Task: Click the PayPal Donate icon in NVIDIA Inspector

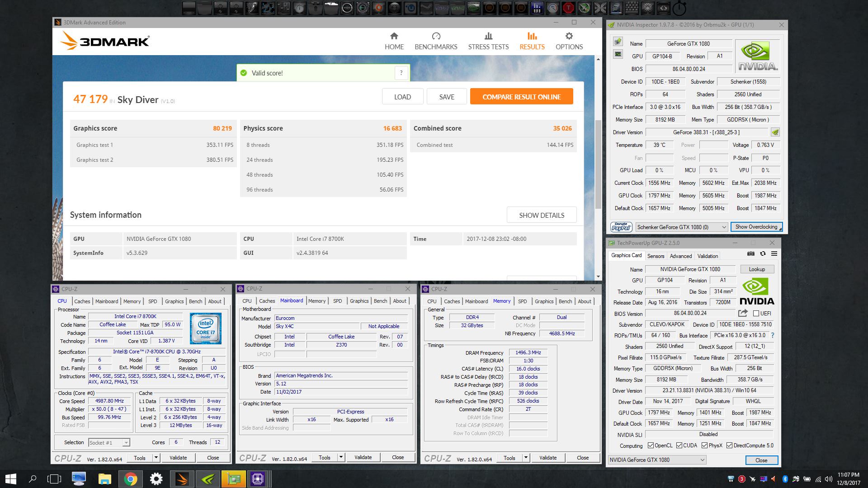Action: click(621, 227)
